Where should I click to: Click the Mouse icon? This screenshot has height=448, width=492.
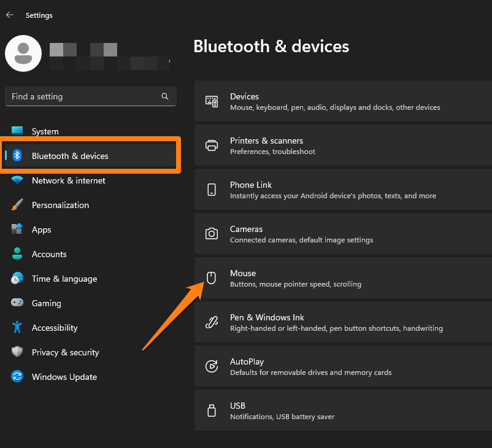211,278
